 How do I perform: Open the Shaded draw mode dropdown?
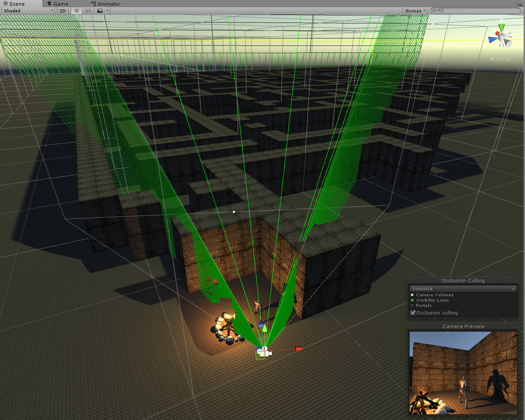point(27,11)
